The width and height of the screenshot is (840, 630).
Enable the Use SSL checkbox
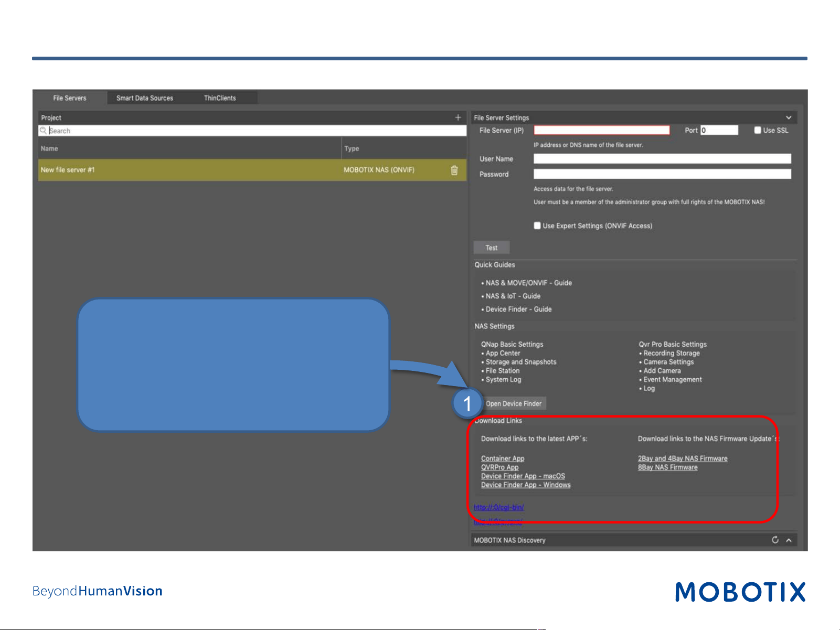(758, 130)
